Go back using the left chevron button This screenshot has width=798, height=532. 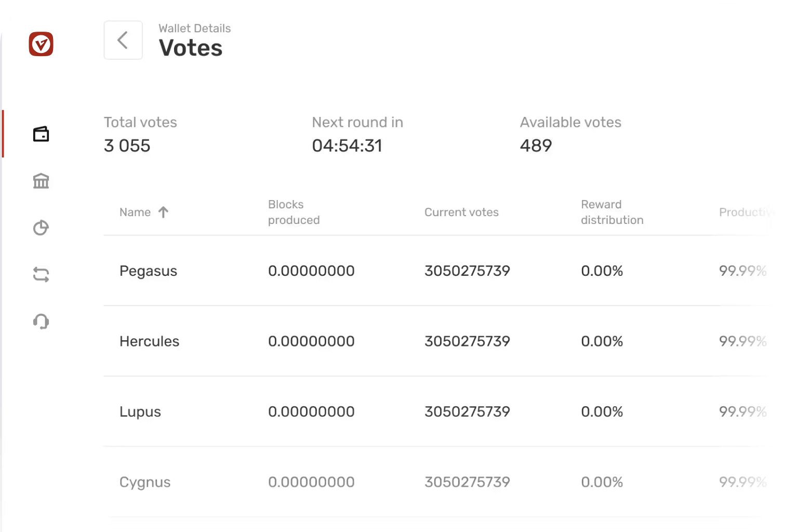123,40
